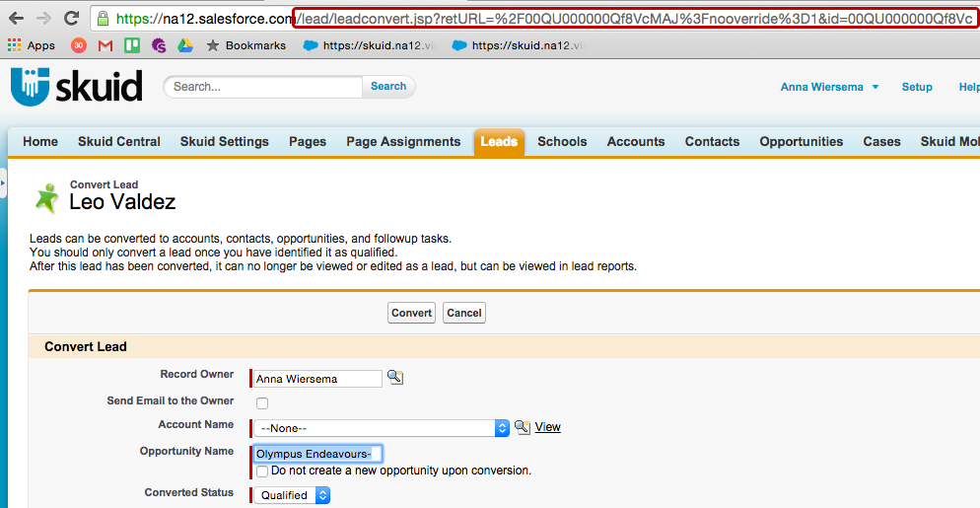Reload the page with the browser refresh icon

71,19
